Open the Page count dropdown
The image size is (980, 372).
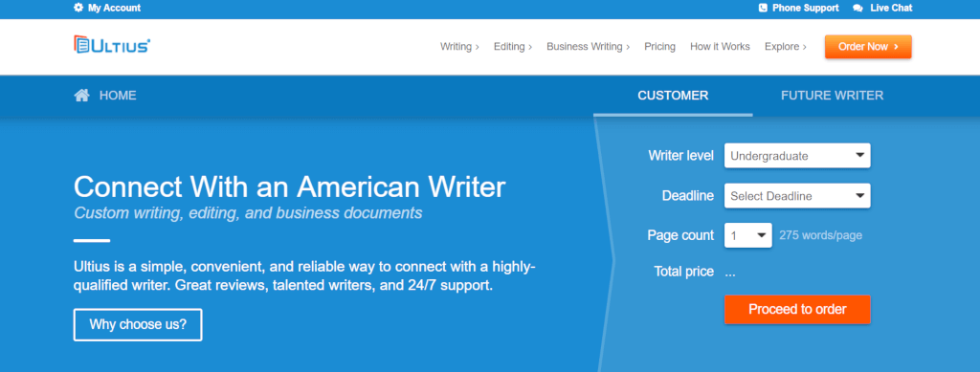(748, 236)
